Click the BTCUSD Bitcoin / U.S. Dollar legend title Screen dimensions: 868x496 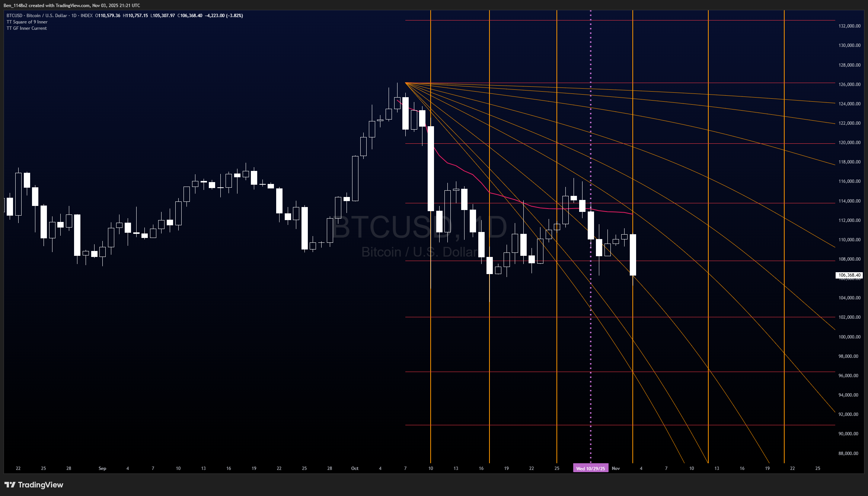(x=37, y=16)
